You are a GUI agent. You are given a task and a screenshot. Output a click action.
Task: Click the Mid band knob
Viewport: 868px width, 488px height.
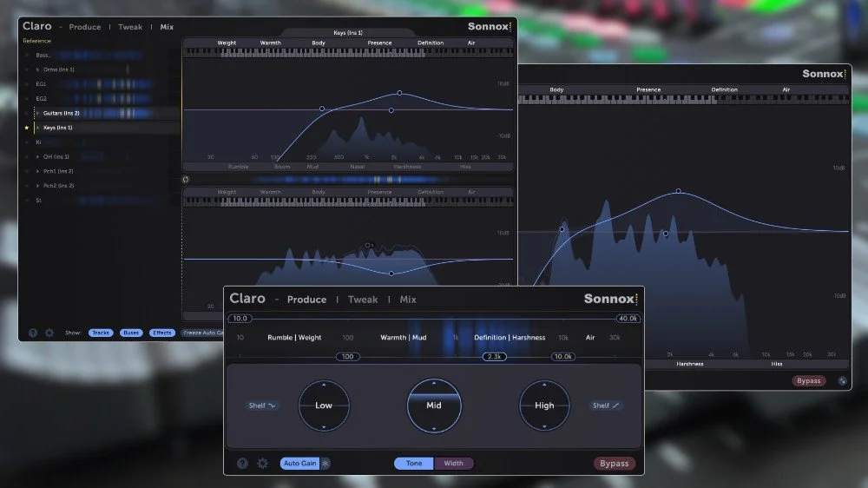434,406
